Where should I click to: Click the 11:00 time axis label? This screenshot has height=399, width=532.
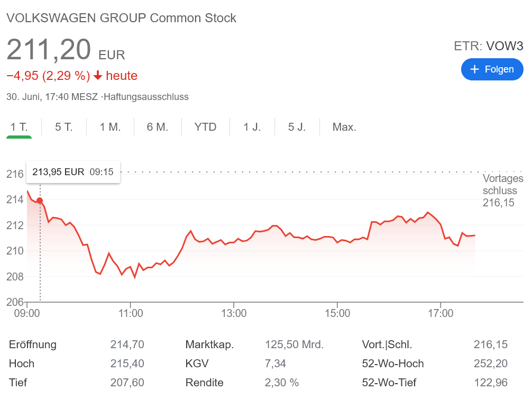131,313
